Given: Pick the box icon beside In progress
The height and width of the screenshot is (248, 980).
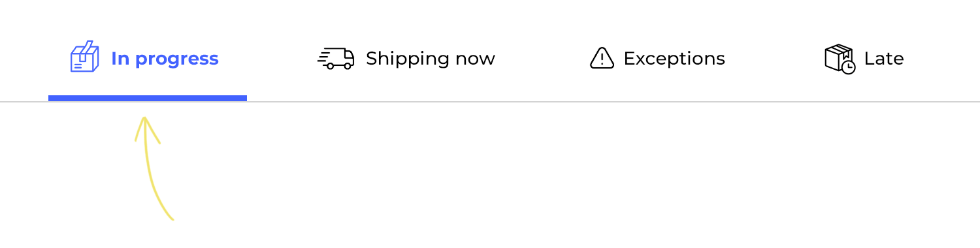Looking at the screenshot, I should (x=84, y=57).
